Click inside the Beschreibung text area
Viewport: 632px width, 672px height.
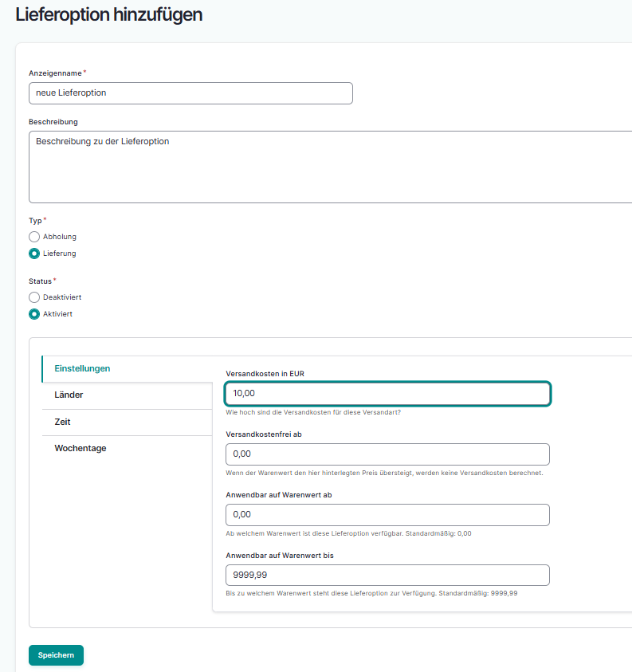click(330, 167)
